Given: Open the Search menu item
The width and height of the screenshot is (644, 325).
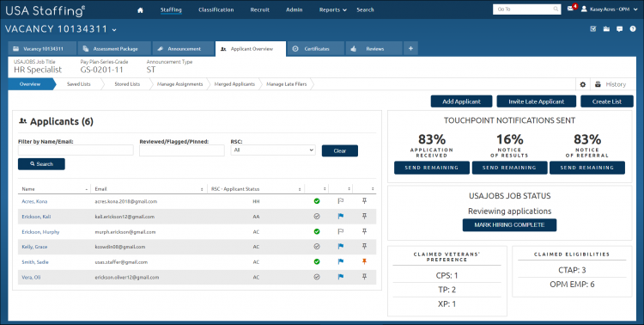Looking at the screenshot, I should tap(365, 9).
